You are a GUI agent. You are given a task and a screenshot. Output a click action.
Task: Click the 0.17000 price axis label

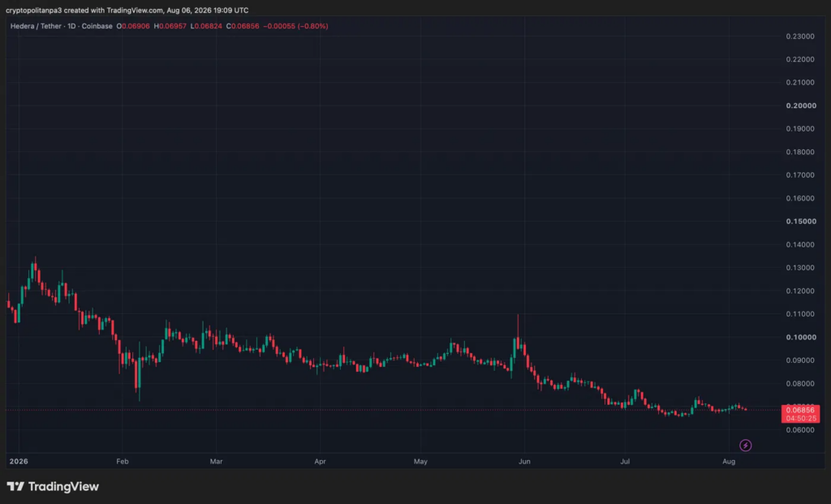pyautogui.click(x=800, y=174)
